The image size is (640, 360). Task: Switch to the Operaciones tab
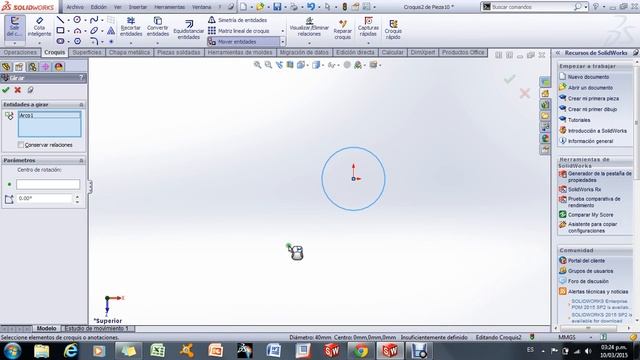pyautogui.click(x=20, y=52)
